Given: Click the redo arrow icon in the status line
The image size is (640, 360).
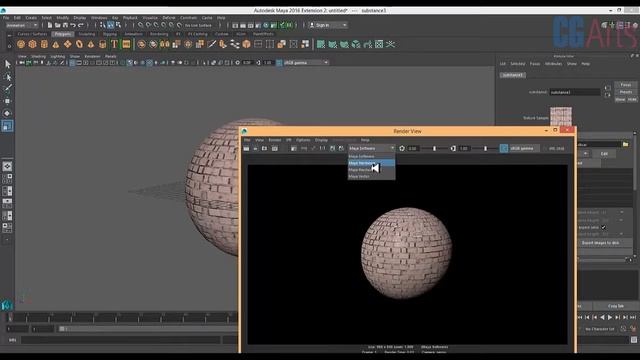Looking at the screenshot, I should (x=81, y=25).
